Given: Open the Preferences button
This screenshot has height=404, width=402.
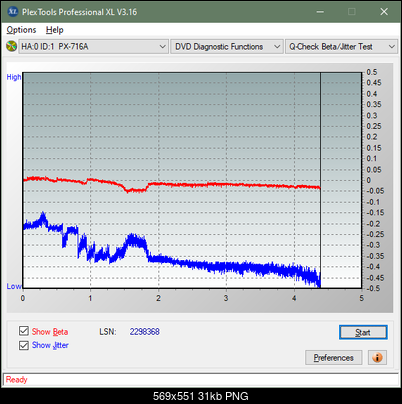Looking at the screenshot, I should pyautogui.click(x=333, y=358).
